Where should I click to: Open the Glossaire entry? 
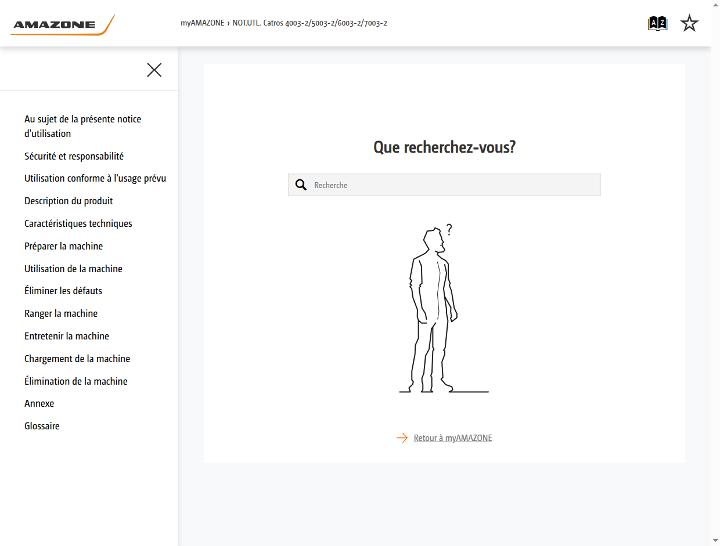coord(42,426)
